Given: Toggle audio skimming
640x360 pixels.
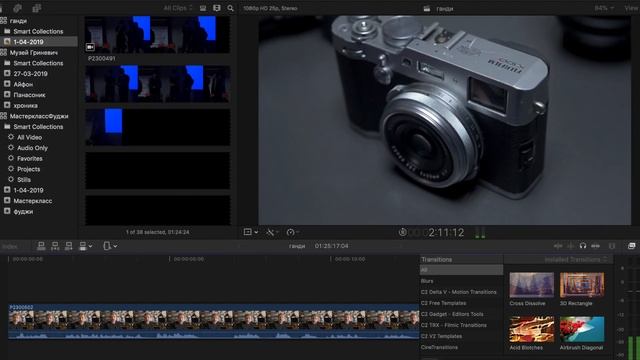Looking at the screenshot, I should tap(571, 246).
